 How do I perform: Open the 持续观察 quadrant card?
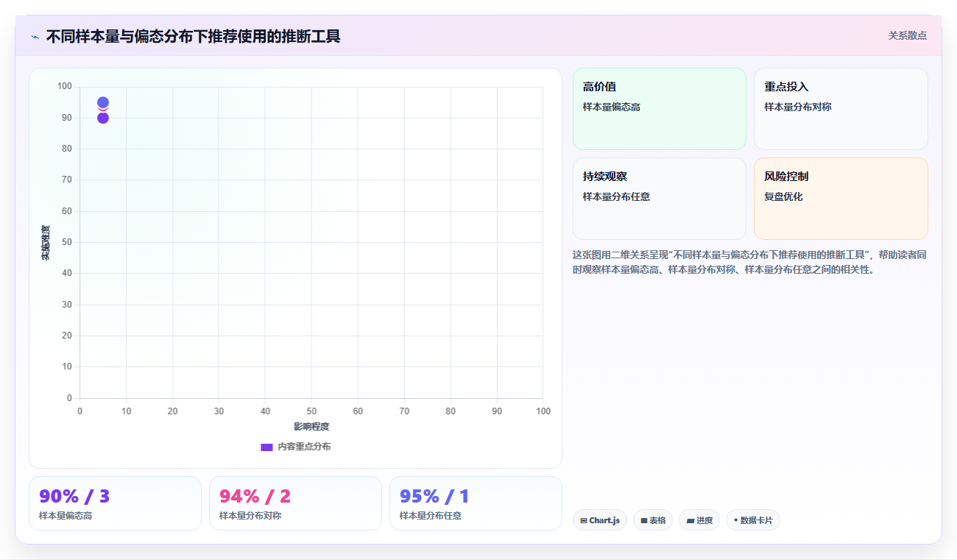660,199
